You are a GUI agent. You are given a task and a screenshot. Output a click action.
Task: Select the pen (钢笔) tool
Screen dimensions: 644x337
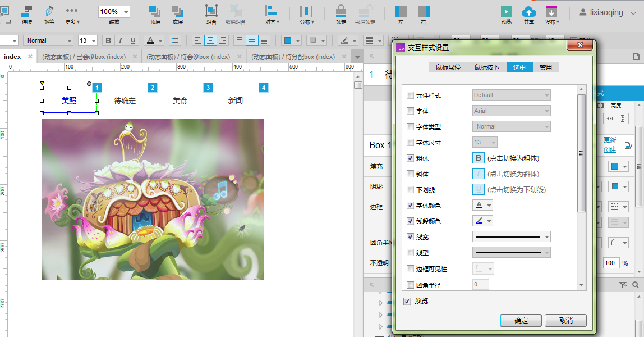tap(49, 15)
